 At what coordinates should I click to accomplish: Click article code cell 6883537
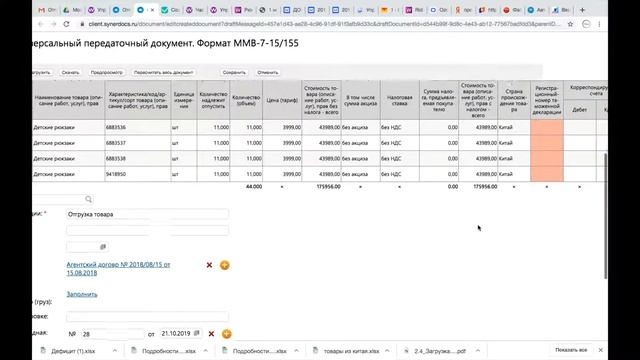[x=138, y=143]
